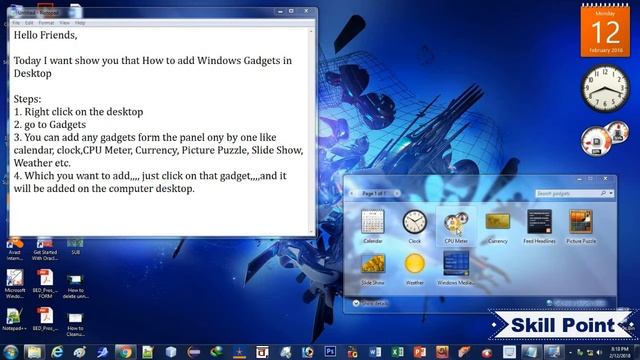This screenshot has width=640, height=360.
Task: Open Windows Explorer from taskbar
Action: pos(34,352)
